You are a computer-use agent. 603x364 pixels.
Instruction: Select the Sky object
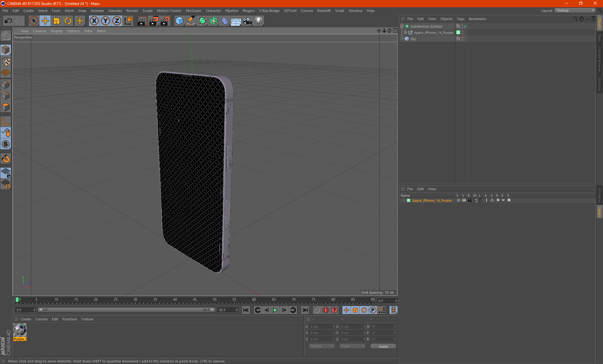(x=413, y=39)
